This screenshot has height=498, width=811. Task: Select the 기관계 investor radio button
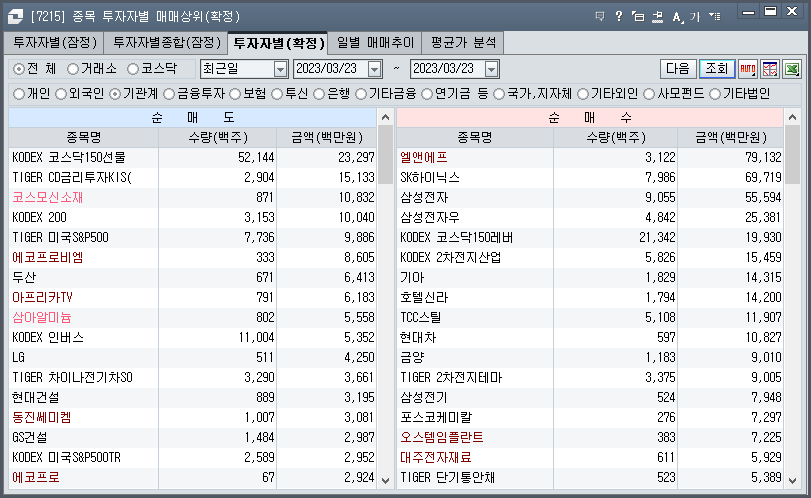[x=115, y=94]
